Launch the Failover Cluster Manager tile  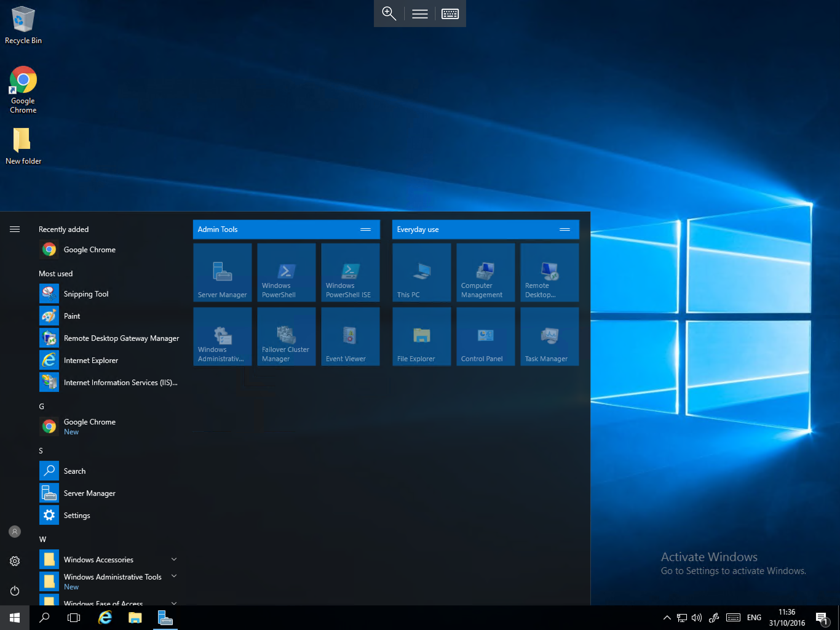pyautogui.click(x=286, y=337)
